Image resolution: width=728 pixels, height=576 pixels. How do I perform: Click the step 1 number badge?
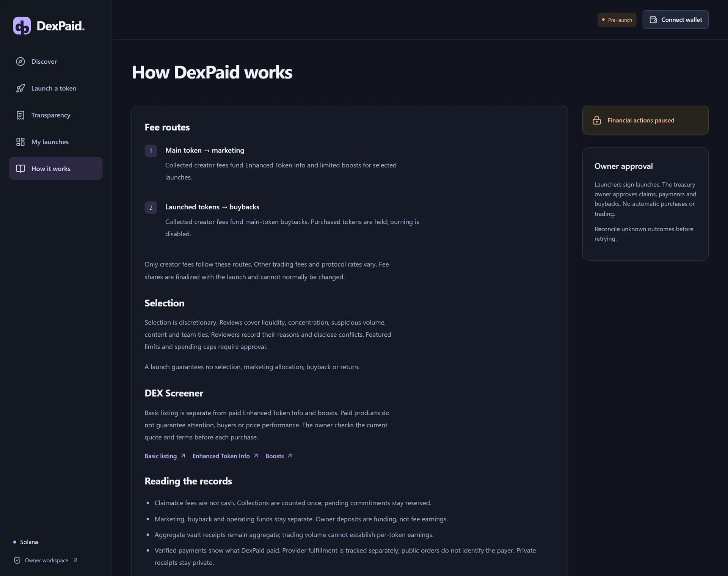tap(151, 151)
